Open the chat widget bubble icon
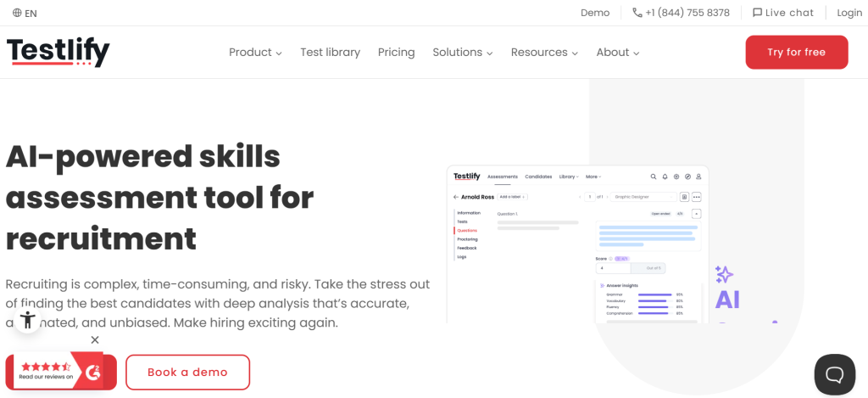Screen dimensions: 868x398 click(834, 374)
